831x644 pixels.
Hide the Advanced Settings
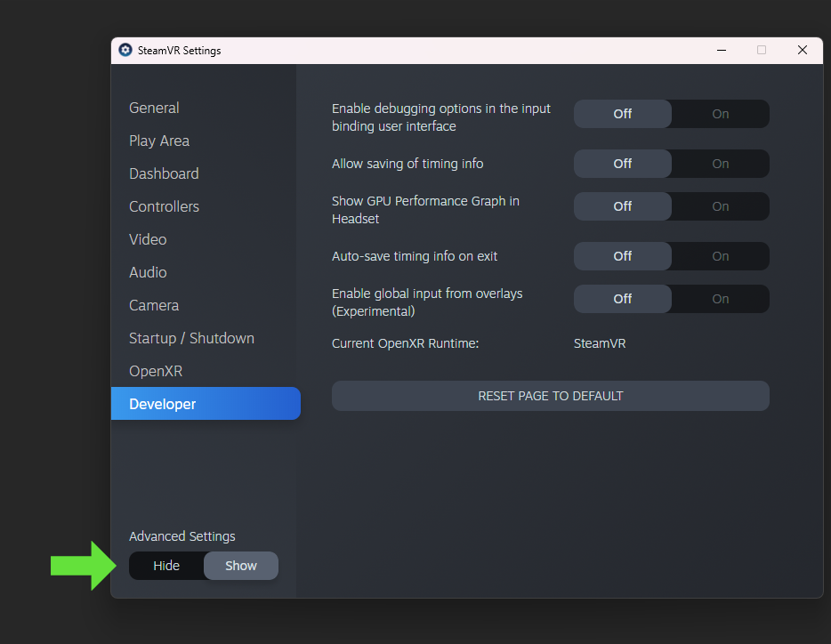(166, 566)
